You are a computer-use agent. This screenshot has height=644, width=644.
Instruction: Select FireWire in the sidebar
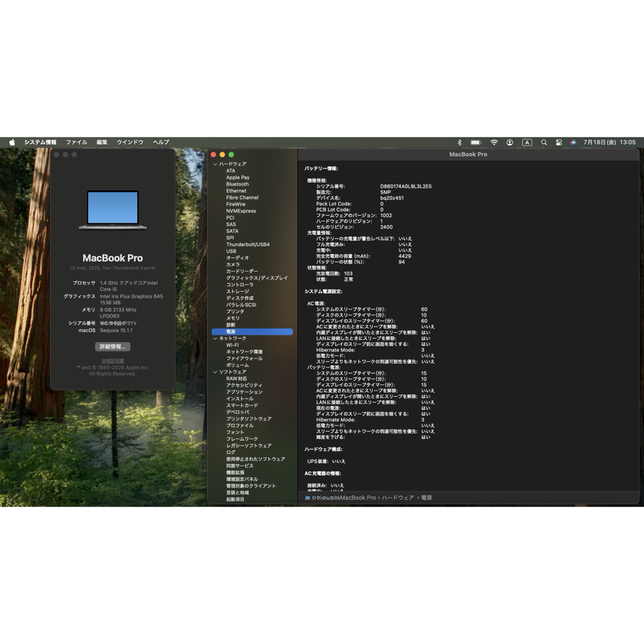click(236, 204)
